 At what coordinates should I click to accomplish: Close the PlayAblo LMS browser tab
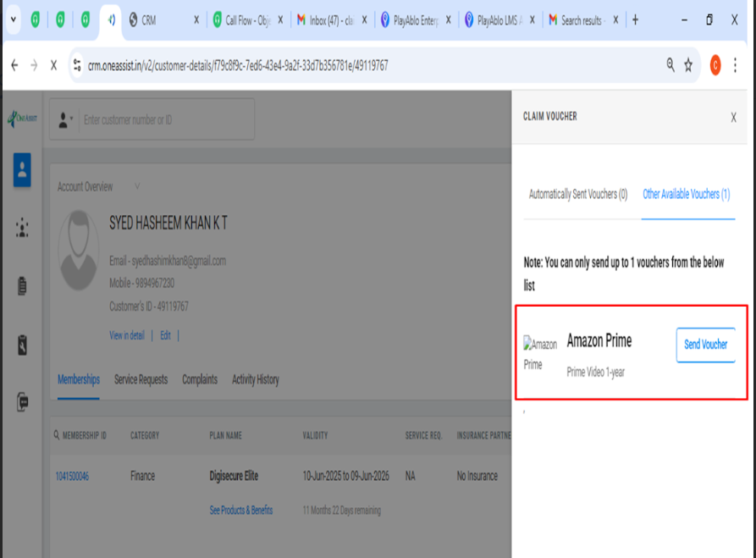click(533, 19)
